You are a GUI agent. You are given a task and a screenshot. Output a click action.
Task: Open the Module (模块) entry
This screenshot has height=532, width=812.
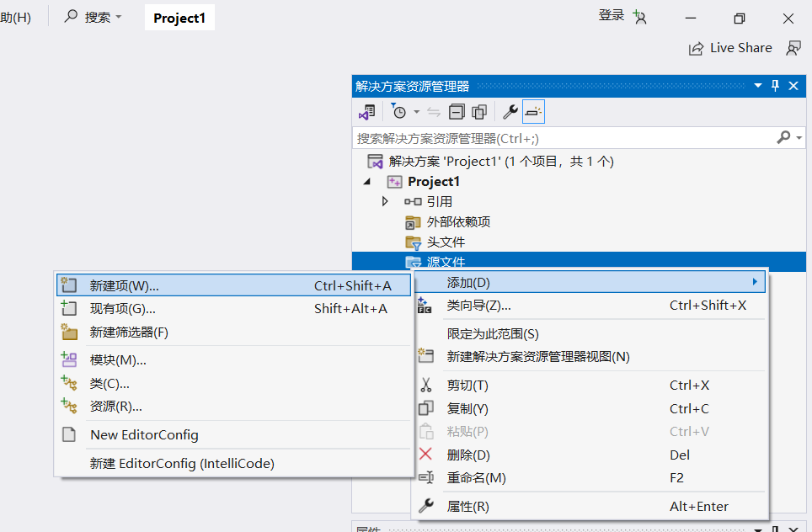pyautogui.click(x=233, y=360)
